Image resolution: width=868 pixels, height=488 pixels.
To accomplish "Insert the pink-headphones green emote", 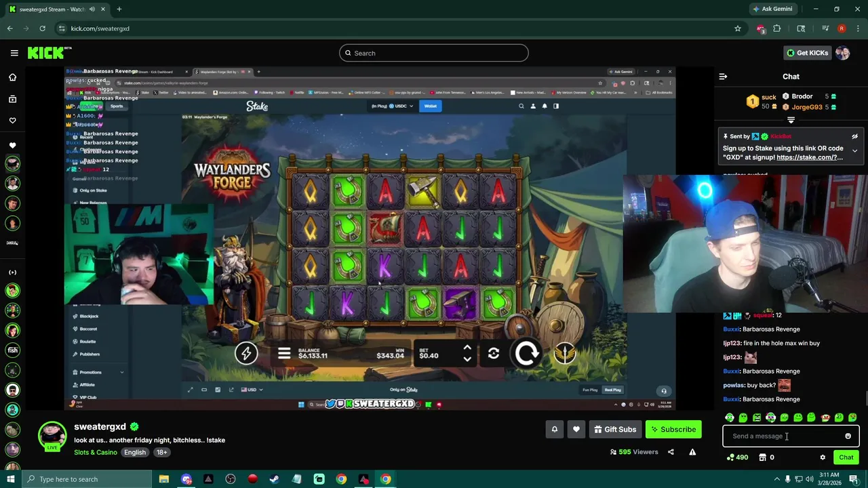I will pos(770,418).
